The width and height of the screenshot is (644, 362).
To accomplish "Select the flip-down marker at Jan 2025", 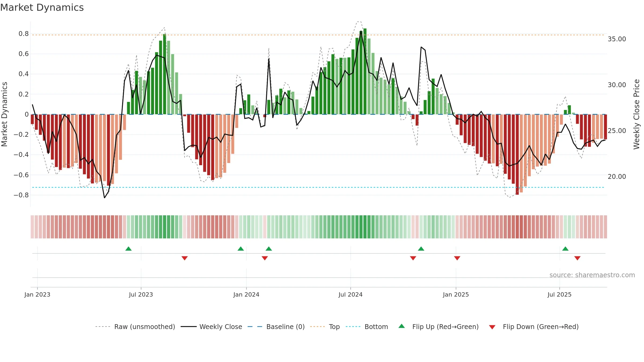I will coord(457,258).
